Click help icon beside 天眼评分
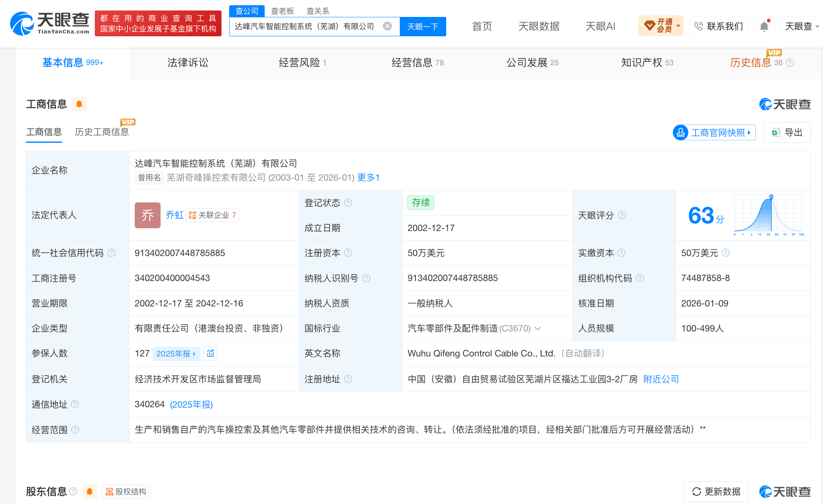The height and width of the screenshot is (504, 823). (622, 215)
